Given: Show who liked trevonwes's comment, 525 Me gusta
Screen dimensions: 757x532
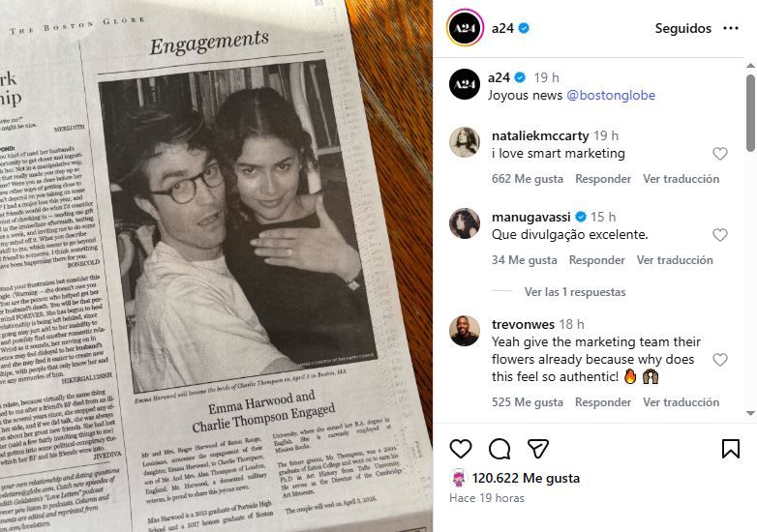Looking at the screenshot, I should (x=528, y=402).
